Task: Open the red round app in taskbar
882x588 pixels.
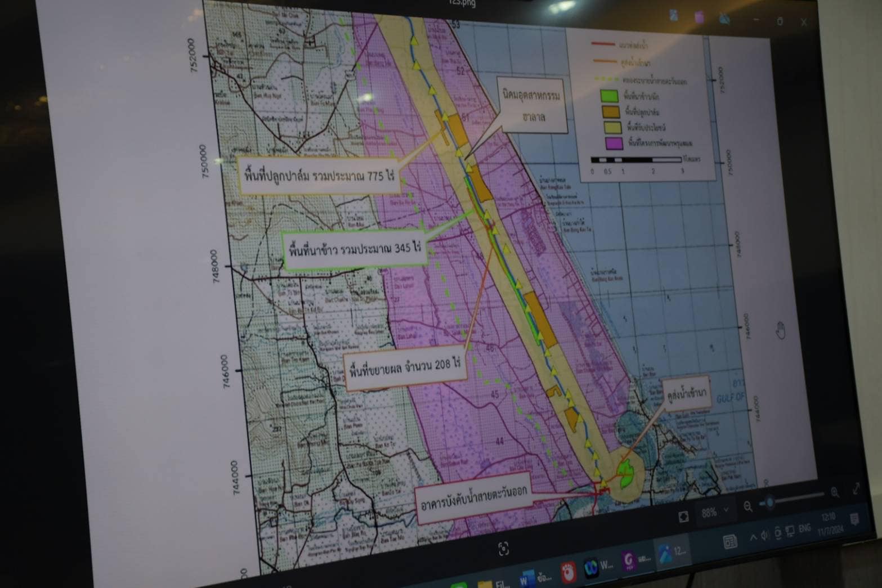Action: coord(568,571)
